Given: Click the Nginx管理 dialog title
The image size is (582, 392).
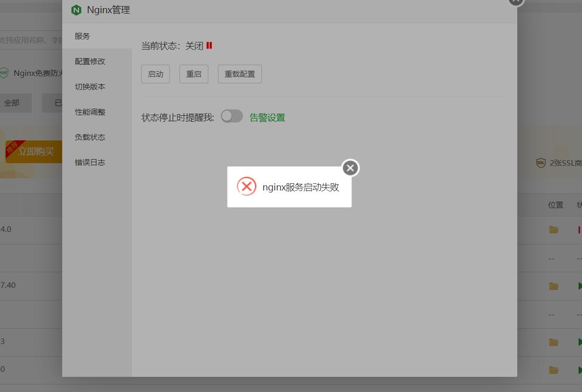Looking at the screenshot, I should 108,10.
